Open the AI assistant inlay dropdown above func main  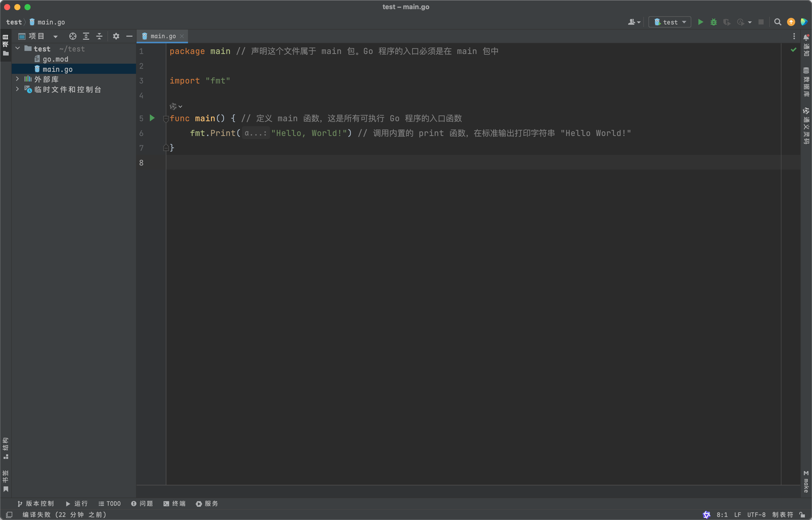point(176,106)
